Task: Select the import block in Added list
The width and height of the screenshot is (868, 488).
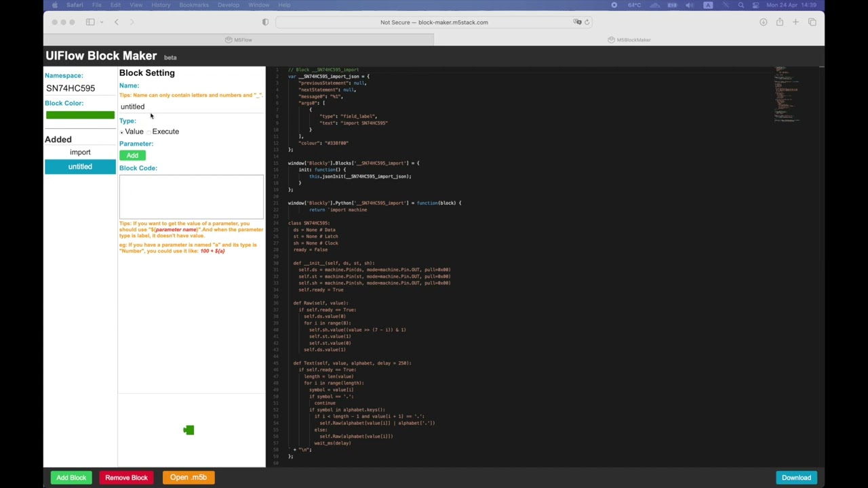Action: point(80,152)
